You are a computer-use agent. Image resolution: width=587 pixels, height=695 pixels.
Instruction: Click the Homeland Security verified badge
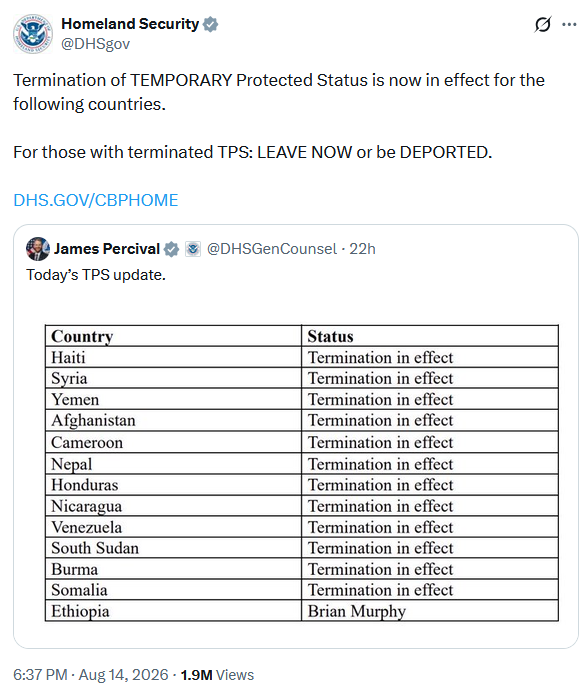pos(210,24)
